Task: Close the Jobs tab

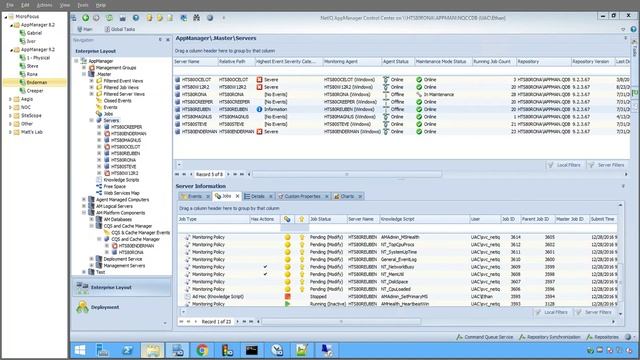Action: pos(238,196)
